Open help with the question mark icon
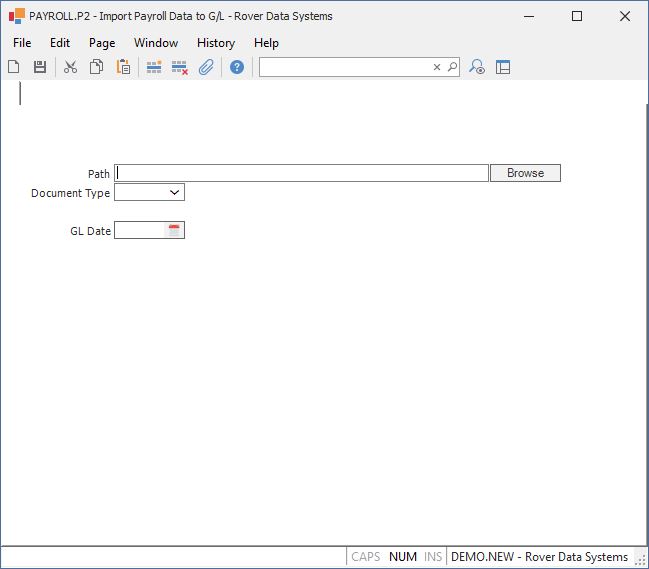This screenshot has width=649, height=569. tap(237, 67)
